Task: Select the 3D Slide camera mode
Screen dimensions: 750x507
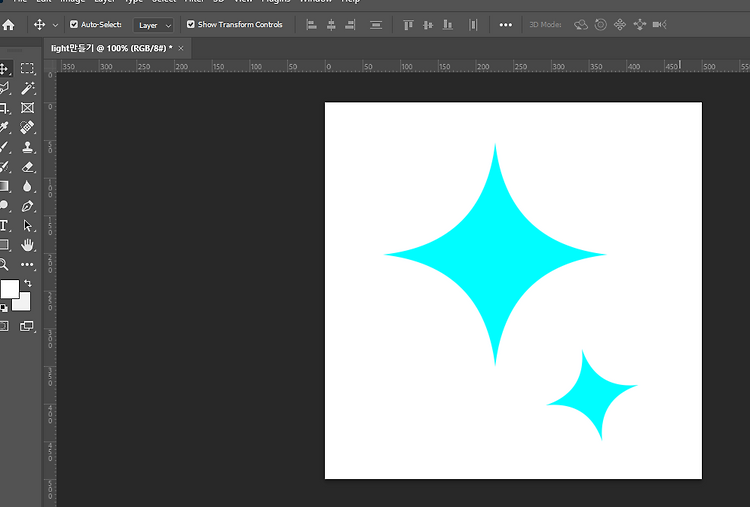Action: (640, 24)
